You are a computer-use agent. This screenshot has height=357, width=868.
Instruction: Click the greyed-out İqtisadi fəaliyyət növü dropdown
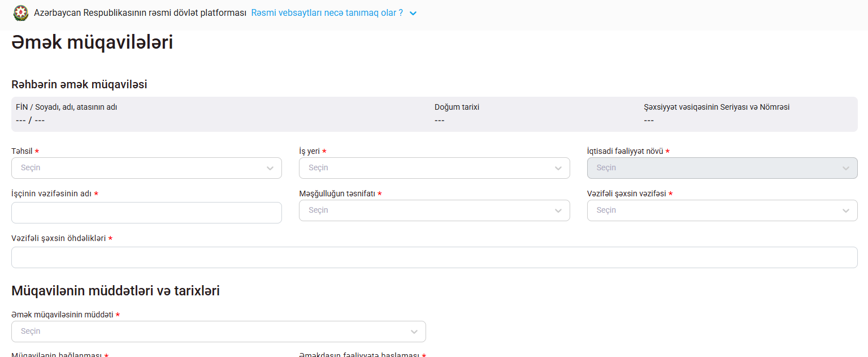722,168
